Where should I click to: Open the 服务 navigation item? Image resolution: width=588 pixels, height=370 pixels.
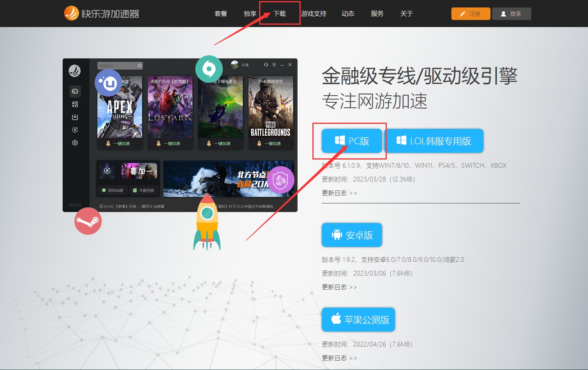377,14
